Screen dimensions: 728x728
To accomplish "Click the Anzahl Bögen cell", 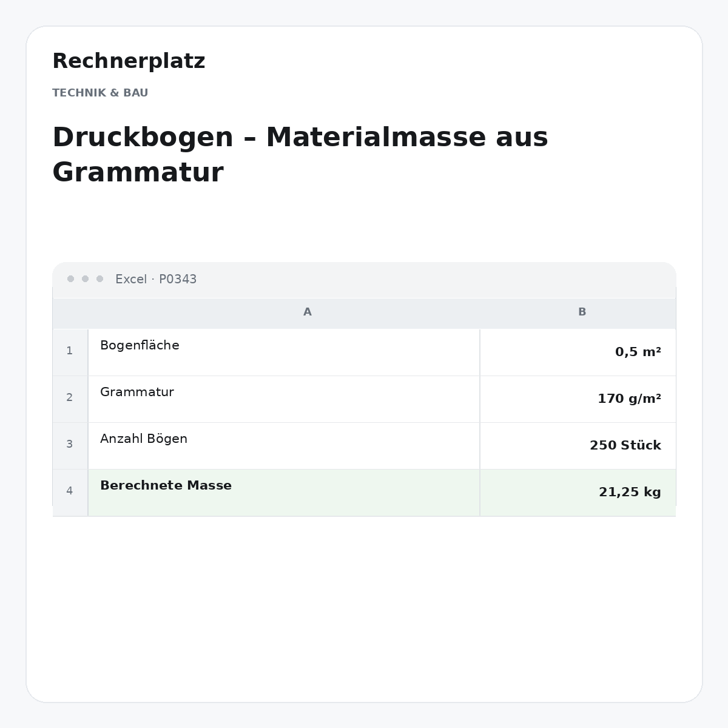I will [284, 446].
